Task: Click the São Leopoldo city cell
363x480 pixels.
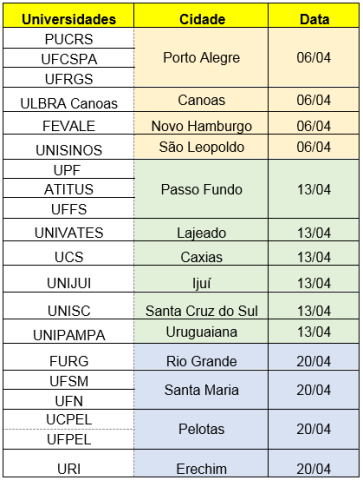Action: (201, 147)
